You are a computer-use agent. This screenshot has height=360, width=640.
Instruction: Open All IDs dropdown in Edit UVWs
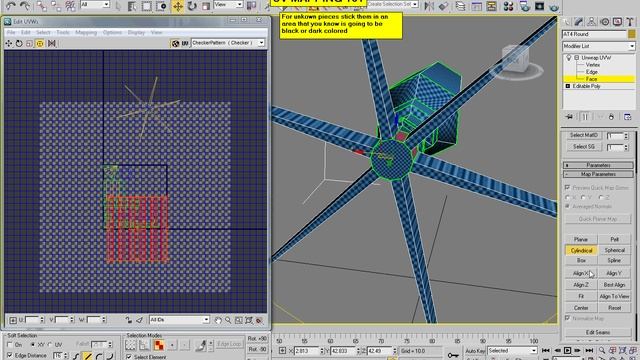click(x=179, y=320)
